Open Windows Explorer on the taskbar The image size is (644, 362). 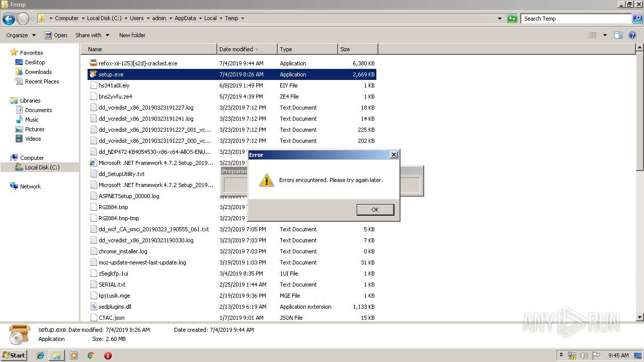tap(57, 355)
